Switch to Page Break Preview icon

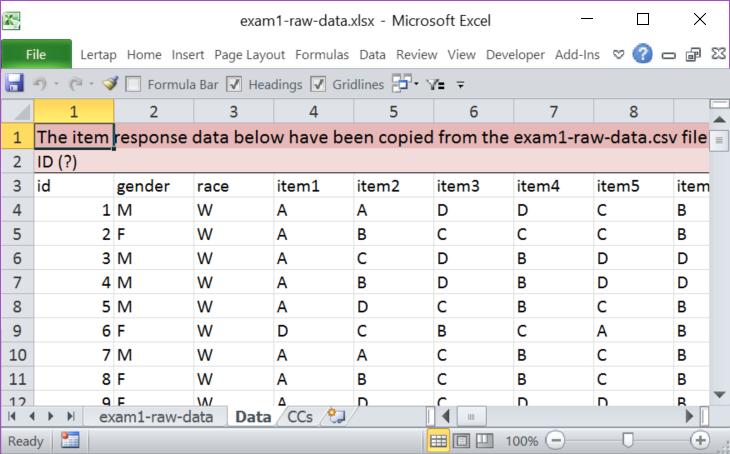coord(484,440)
